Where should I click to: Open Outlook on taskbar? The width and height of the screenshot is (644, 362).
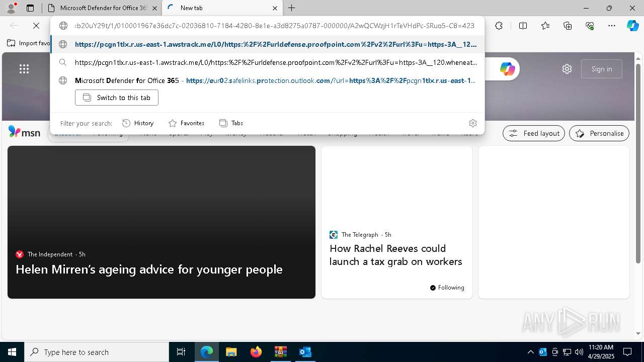click(x=305, y=352)
